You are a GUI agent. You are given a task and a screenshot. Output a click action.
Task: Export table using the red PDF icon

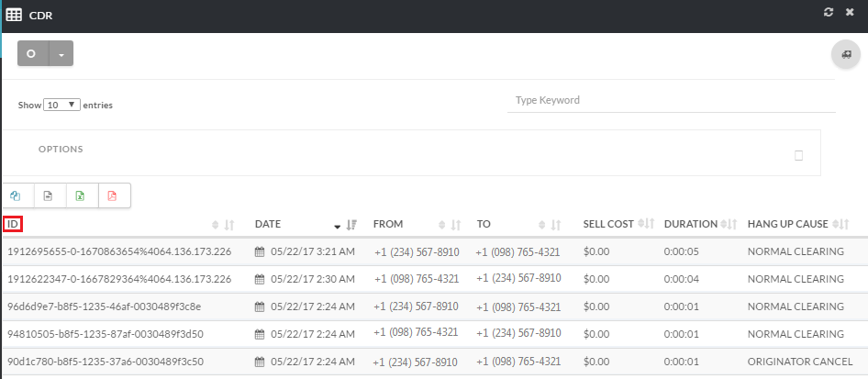point(113,195)
